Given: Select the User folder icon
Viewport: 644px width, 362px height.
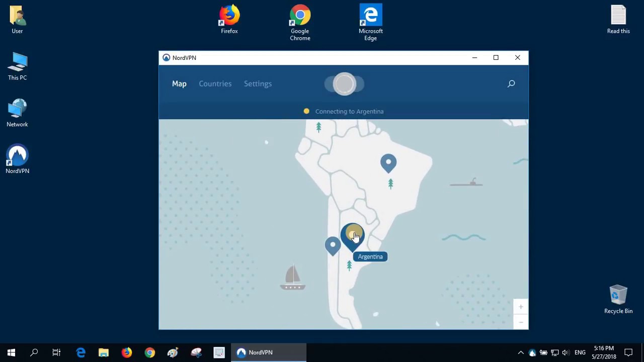Looking at the screenshot, I should coord(17,20).
